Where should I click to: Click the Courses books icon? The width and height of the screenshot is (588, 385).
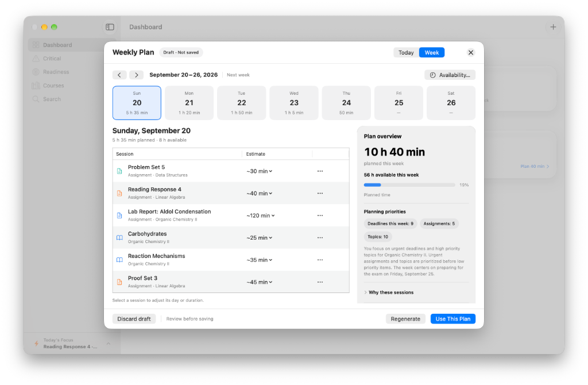36,86
